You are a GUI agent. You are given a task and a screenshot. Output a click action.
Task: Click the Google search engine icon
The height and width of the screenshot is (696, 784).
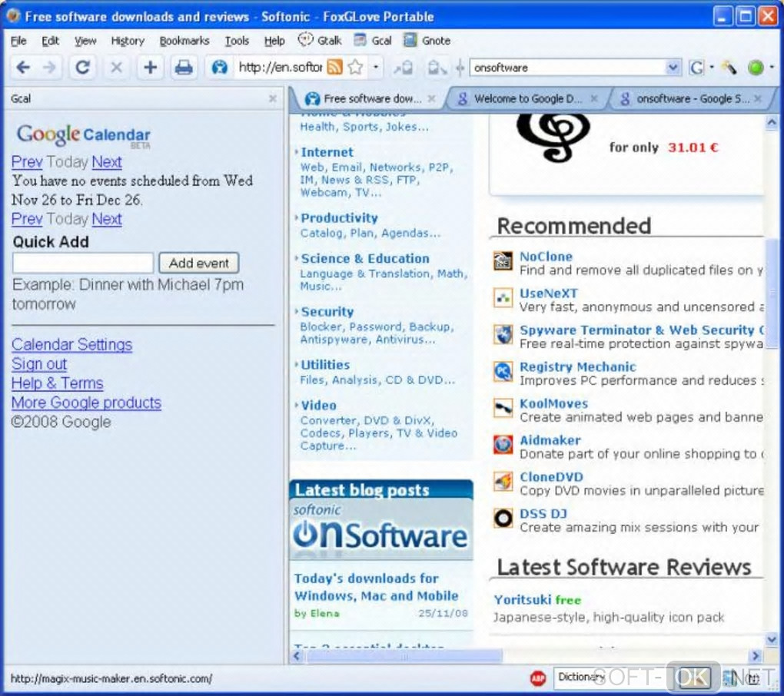[x=696, y=68]
